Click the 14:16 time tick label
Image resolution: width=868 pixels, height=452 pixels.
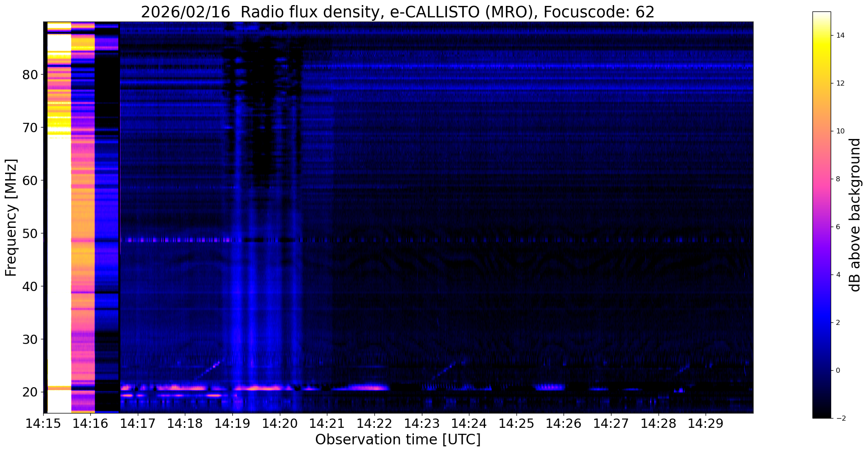[90, 423]
